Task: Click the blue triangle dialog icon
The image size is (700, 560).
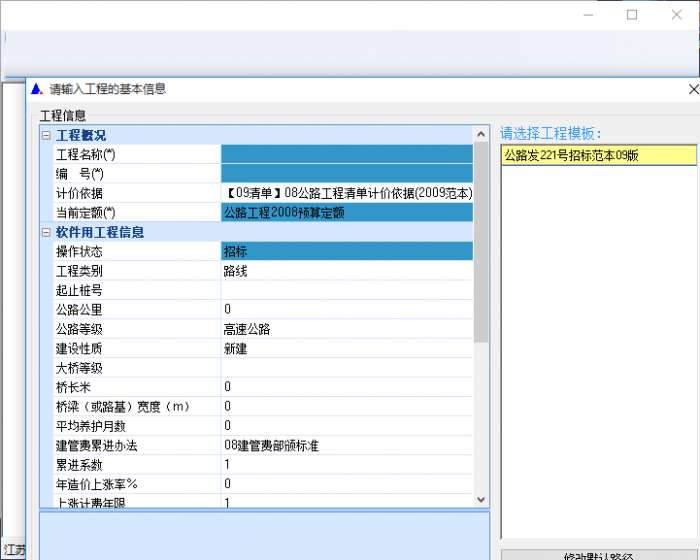Action: click(37, 89)
